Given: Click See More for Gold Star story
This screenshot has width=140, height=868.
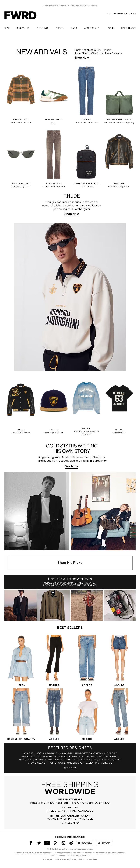Looking at the screenshot, I should (x=72, y=466).
